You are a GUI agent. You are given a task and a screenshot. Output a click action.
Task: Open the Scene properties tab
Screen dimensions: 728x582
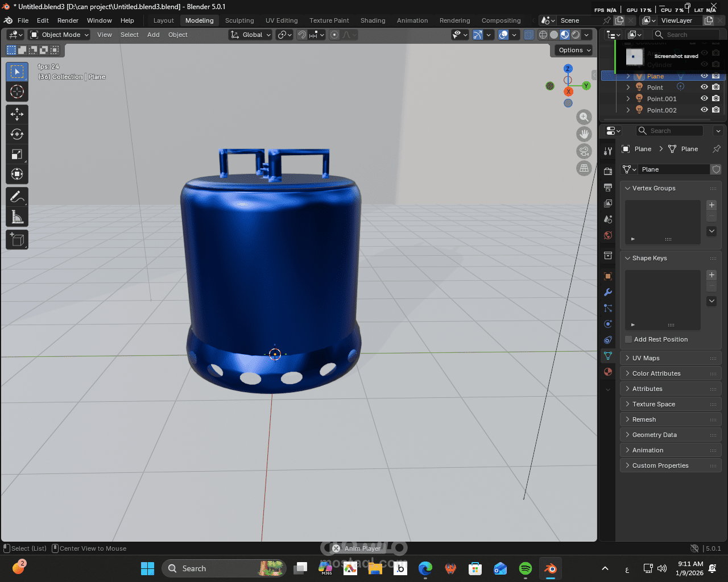(608, 219)
